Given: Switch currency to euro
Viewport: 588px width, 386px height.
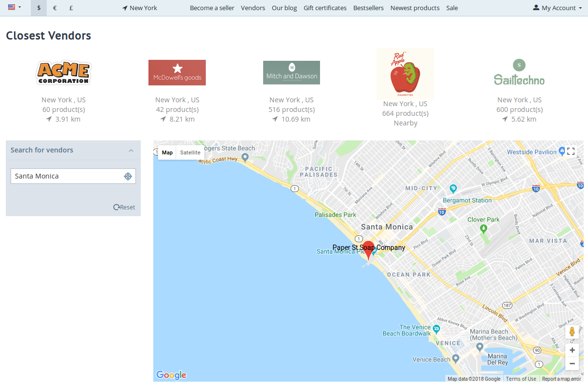Looking at the screenshot, I should point(55,8).
